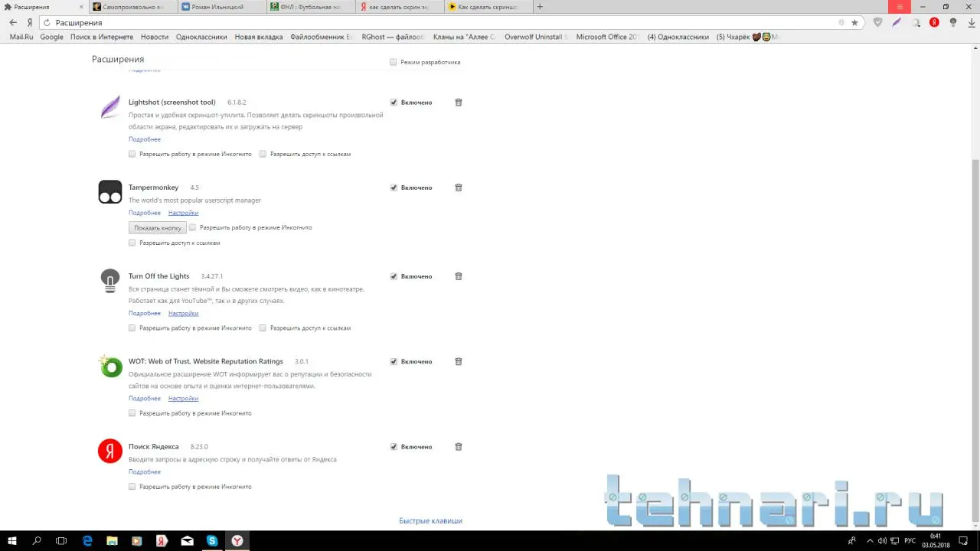Screen dimensions: 980x551
Task: Remove Tampermonkey using its trash icon
Action: tap(459, 187)
